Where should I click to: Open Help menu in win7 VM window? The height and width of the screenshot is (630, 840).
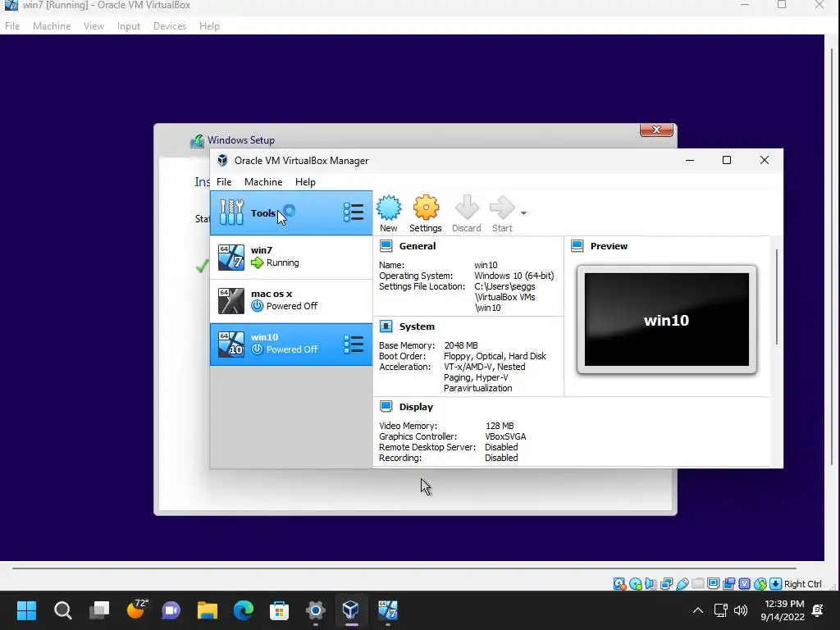point(209,26)
